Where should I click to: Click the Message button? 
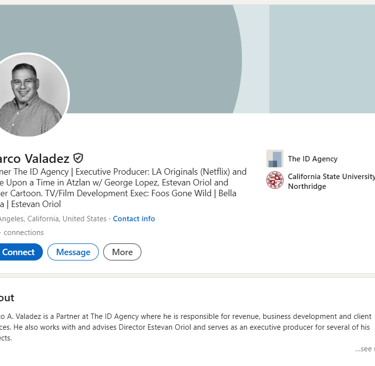point(73,252)
